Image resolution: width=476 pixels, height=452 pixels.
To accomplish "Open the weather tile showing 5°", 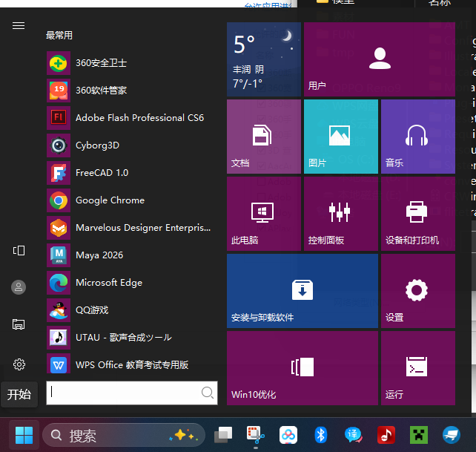I will click(264, 59).
